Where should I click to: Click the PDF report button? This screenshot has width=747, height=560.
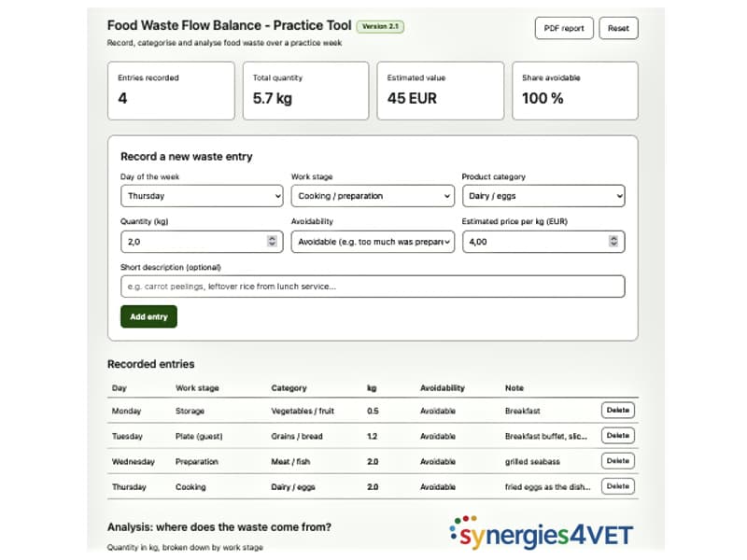pyautogui.click(x=564, y=28)
